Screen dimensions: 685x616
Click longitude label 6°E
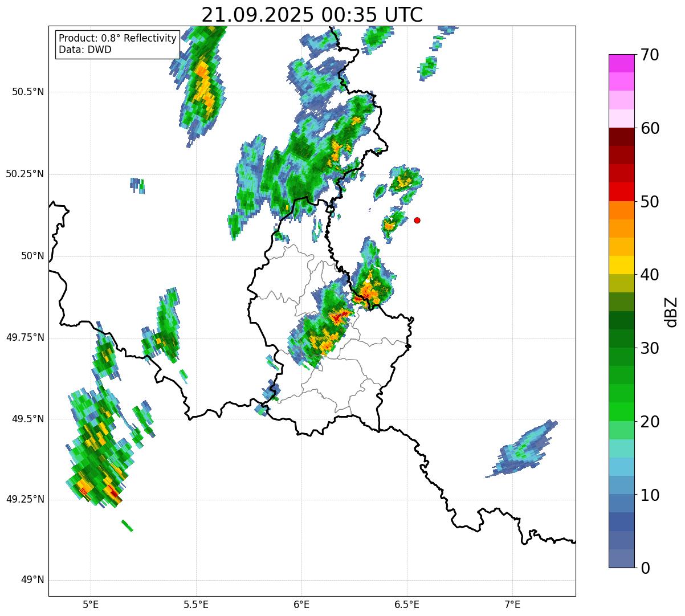point(302,605)
